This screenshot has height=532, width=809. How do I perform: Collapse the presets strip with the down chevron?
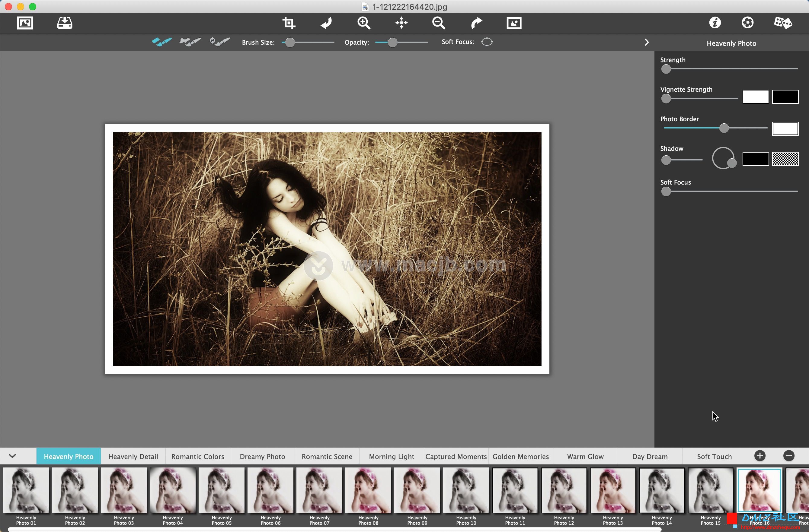(x=13, y=456)
